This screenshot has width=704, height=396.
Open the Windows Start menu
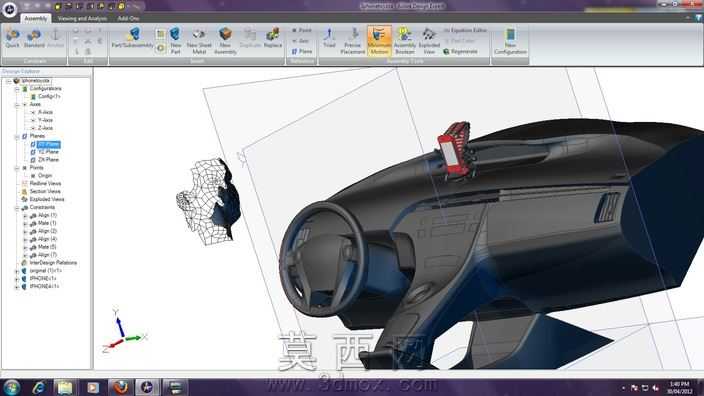[x=11, y=387]
